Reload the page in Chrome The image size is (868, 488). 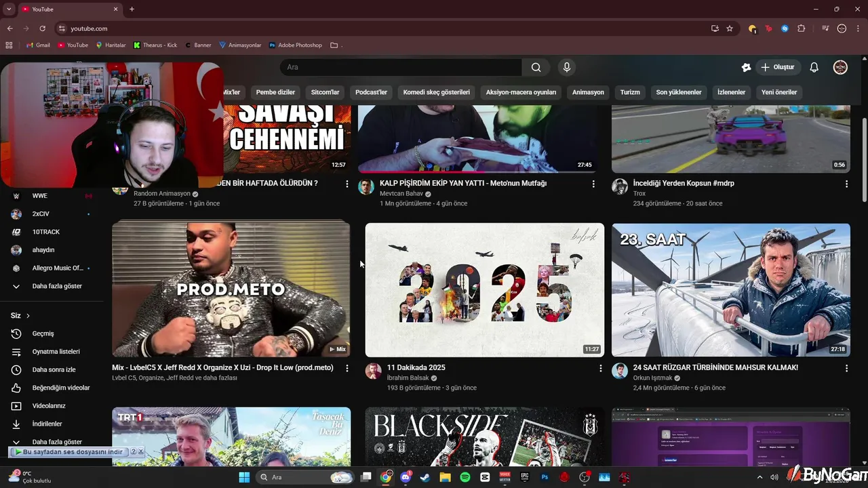point(42,28)
